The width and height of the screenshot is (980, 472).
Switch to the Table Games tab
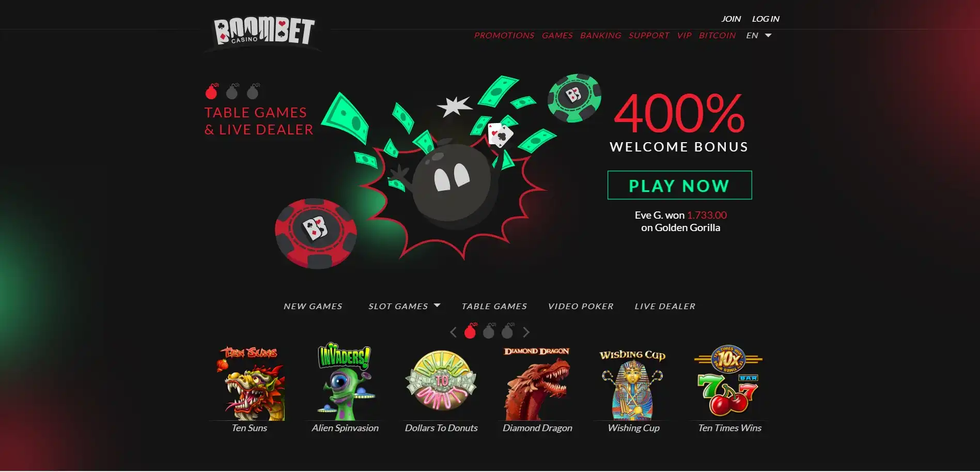(494, 306)
